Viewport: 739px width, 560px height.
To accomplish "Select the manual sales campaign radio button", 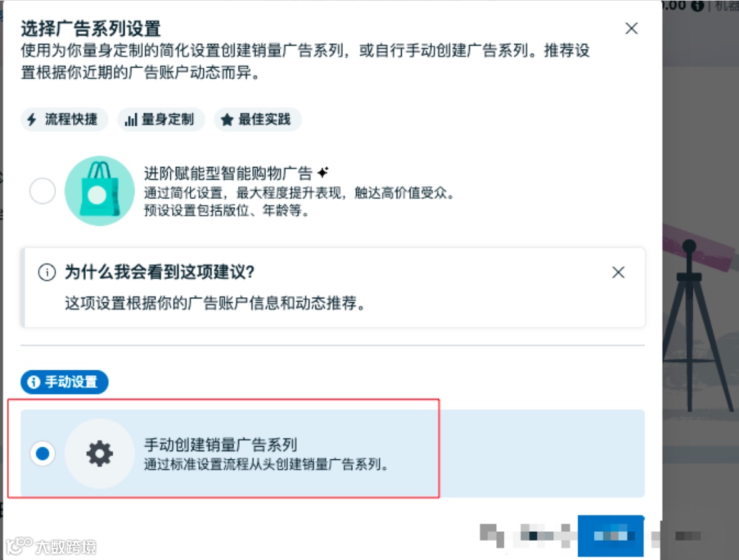I will 43,454.
